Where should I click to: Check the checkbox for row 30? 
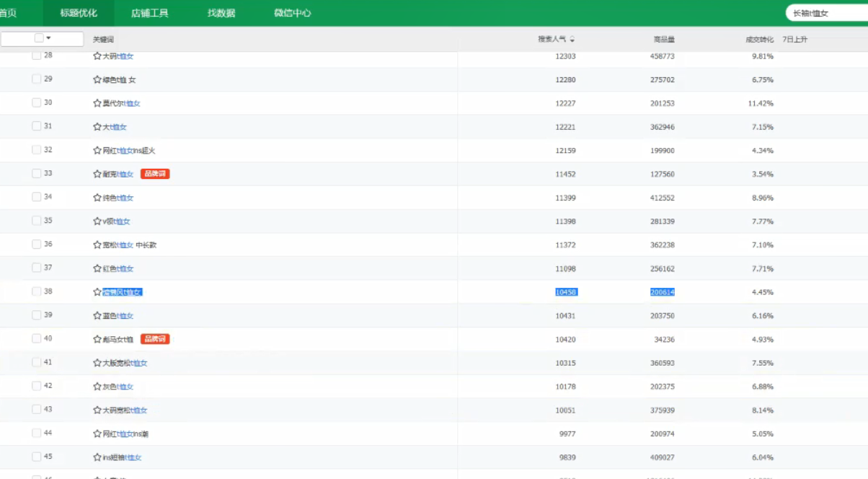(37, 102)
